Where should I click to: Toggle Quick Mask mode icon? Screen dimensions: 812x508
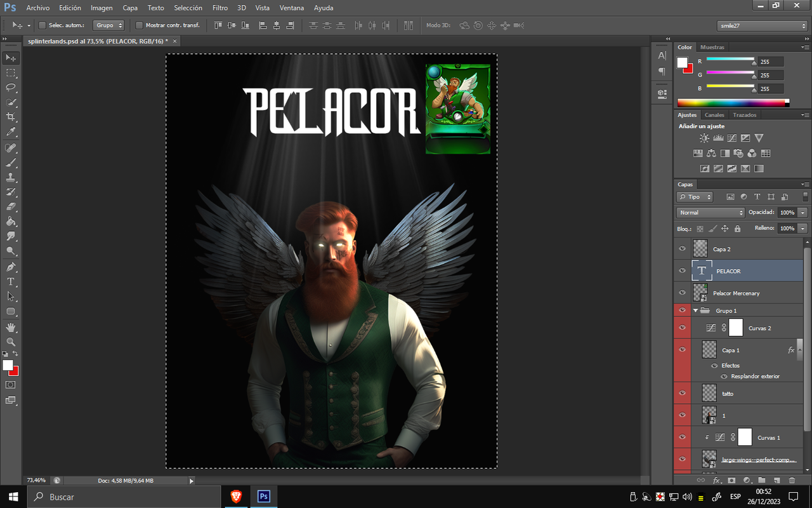coord(11,385)
